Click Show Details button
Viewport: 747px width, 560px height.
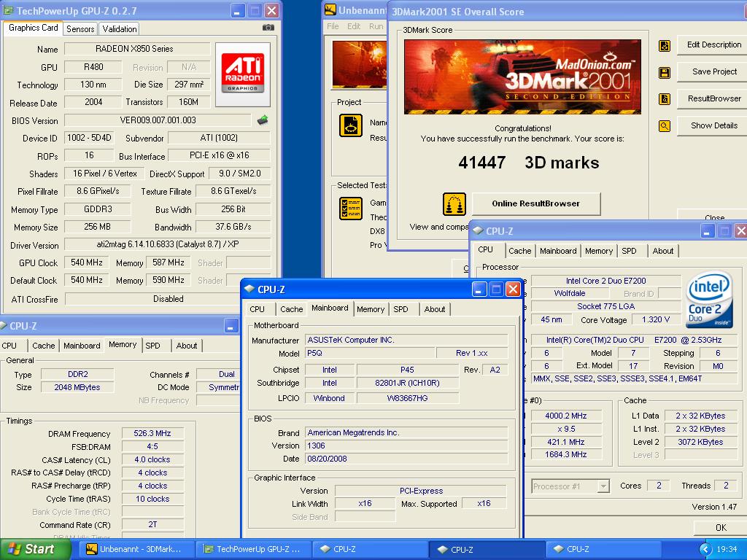713,125
